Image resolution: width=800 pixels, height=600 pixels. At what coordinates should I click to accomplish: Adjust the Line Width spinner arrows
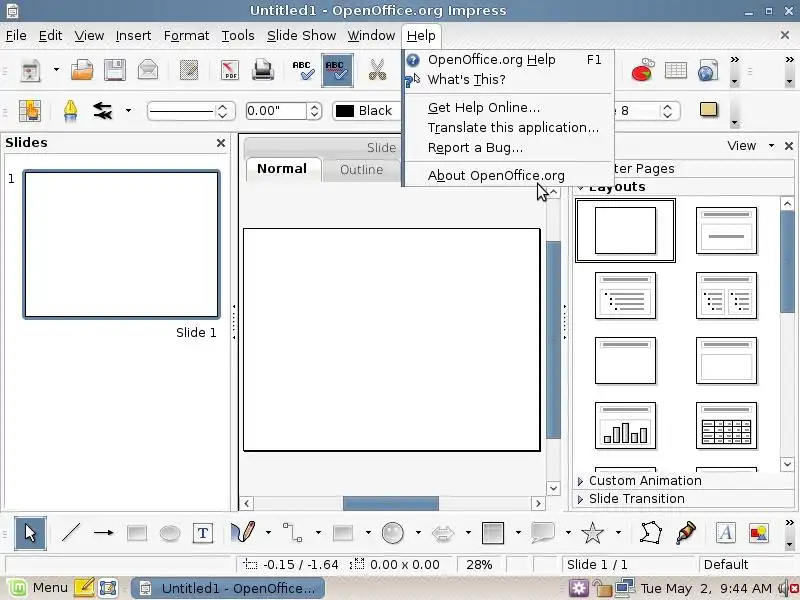[x=314, y=111]
